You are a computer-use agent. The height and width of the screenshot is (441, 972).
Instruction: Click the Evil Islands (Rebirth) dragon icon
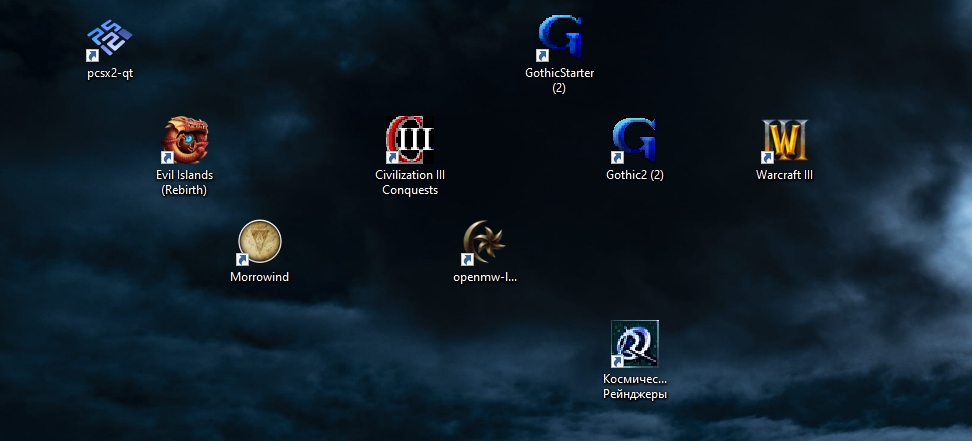[x=185, y=140]
